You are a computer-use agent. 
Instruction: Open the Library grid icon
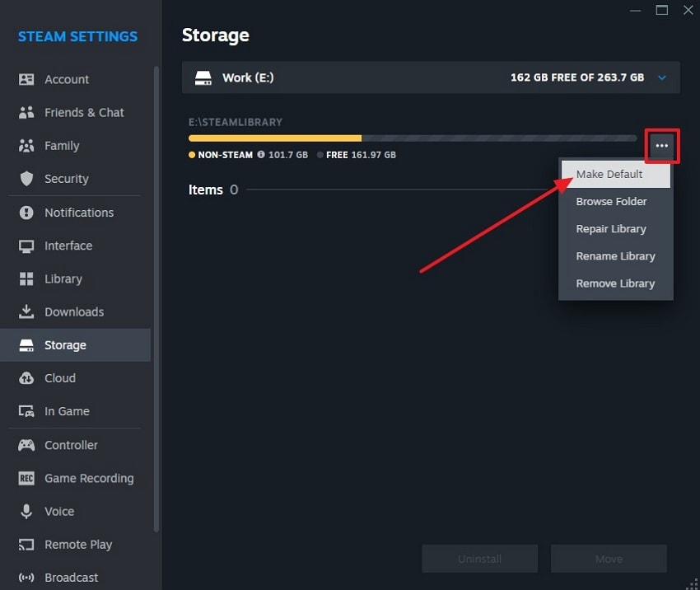(26, 279)
